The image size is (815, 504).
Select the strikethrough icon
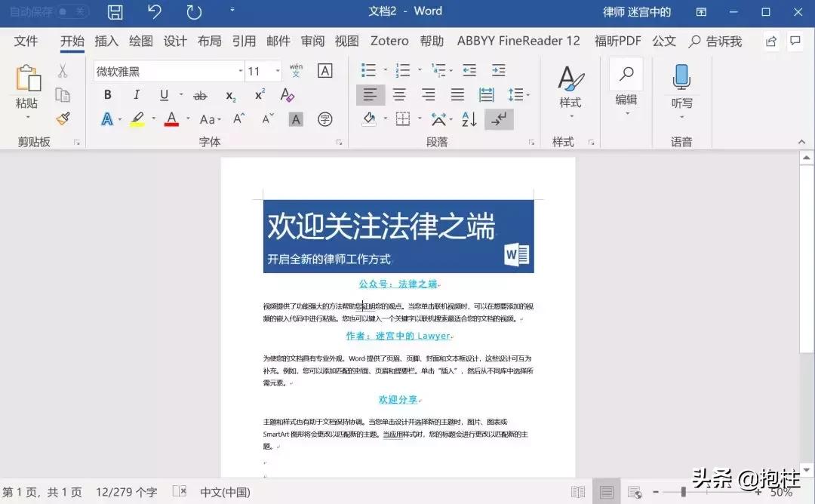point(201,94)
